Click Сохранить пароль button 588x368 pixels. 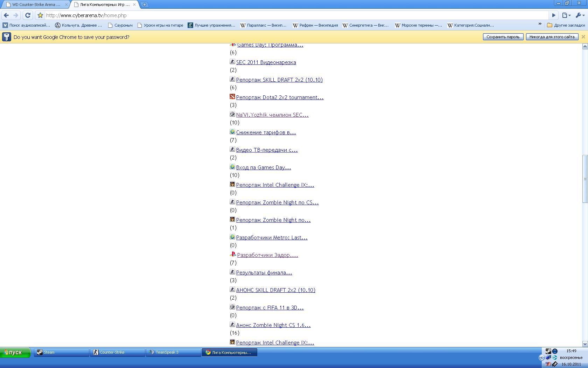click(503, 37)
